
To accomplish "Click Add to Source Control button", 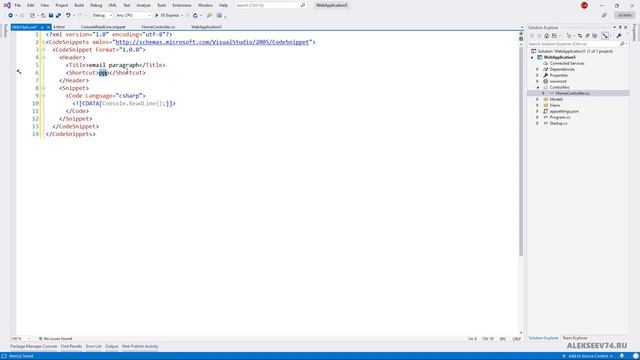I will [x=588, y=356].
